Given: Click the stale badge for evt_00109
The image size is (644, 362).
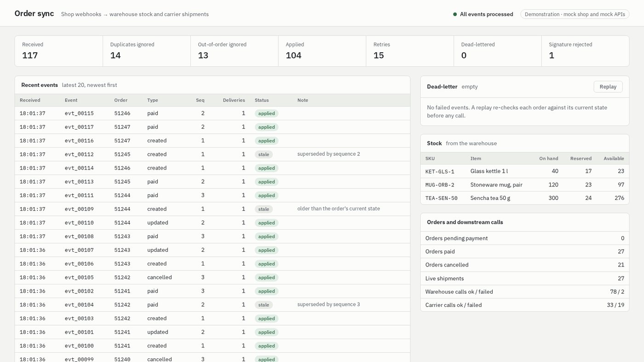Looking at the screenshot, I should pos(264,209).
